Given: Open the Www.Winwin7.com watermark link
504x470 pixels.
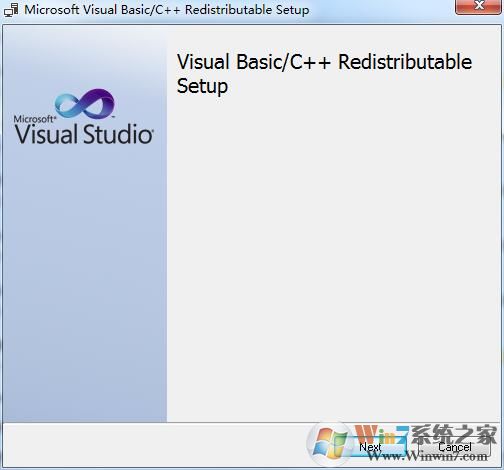Looking at the screenshot, I should pos(427,456).
